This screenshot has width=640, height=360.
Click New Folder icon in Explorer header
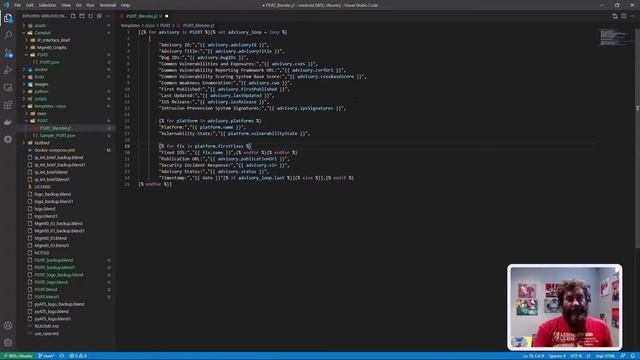point(82,16)
